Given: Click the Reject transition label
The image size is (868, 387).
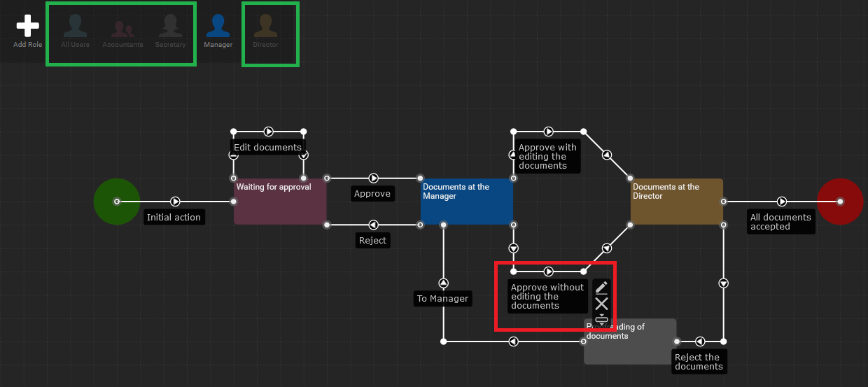Looking at the screenshot, I should click(x=372, y=240).
